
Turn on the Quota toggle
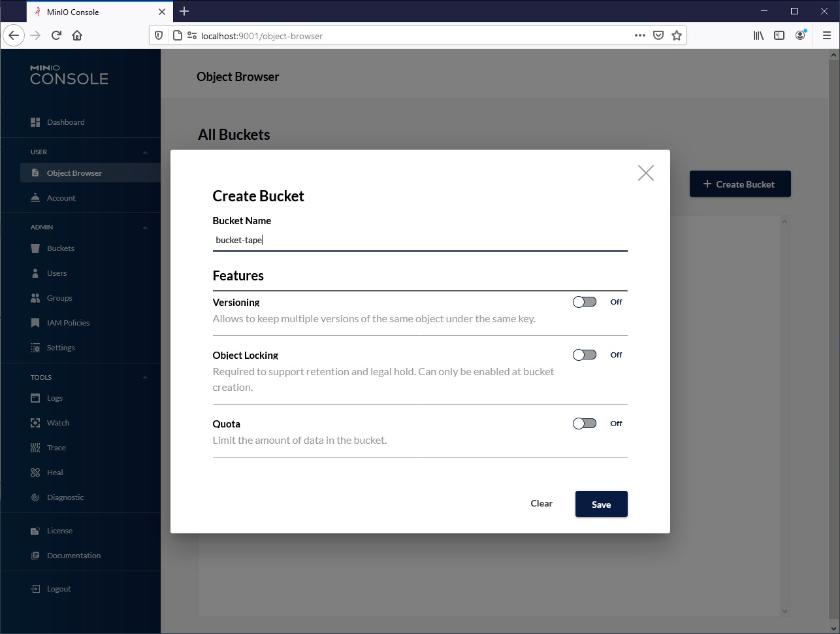coord(585,424)
